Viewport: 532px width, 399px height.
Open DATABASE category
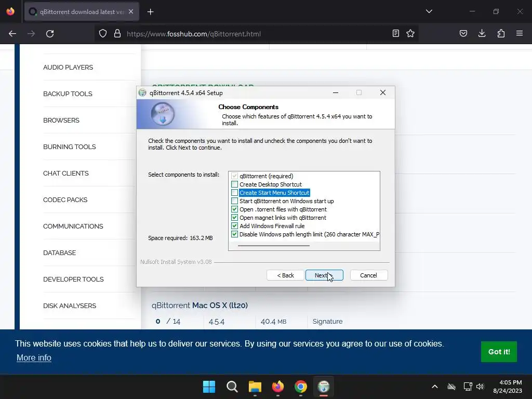click(59, 252)
